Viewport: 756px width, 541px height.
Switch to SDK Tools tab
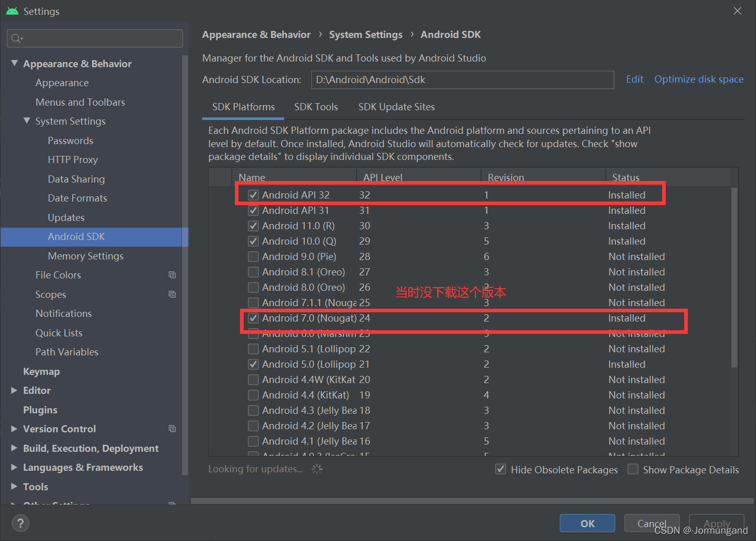pos(316,107)
